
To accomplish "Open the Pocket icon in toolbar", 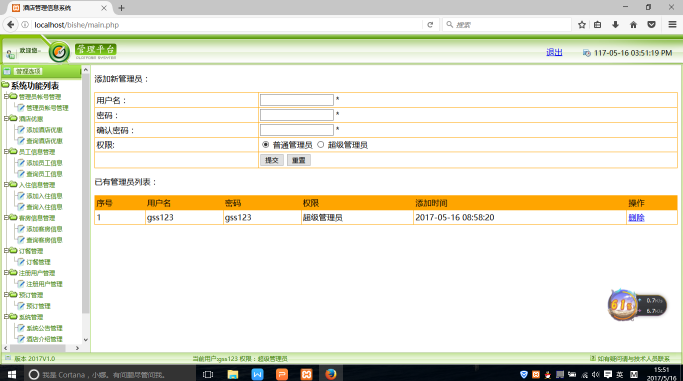I will [651, 25].
